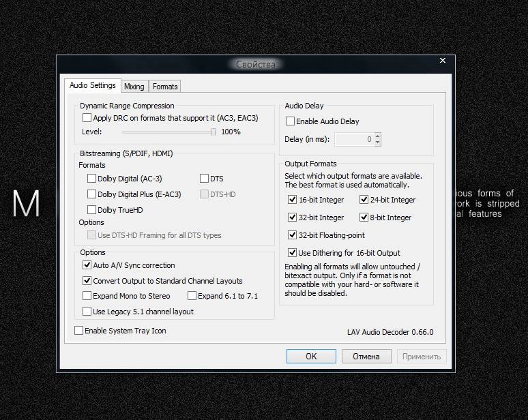
Task: Check Dolby Digital (AC-3) bitstreaming
Action: 91,179
